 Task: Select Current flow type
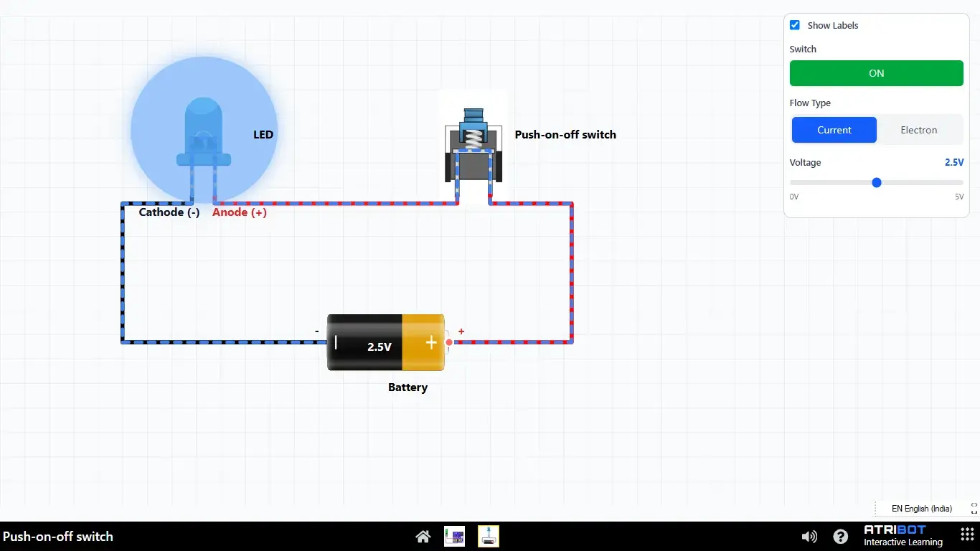tap(834, 130)
